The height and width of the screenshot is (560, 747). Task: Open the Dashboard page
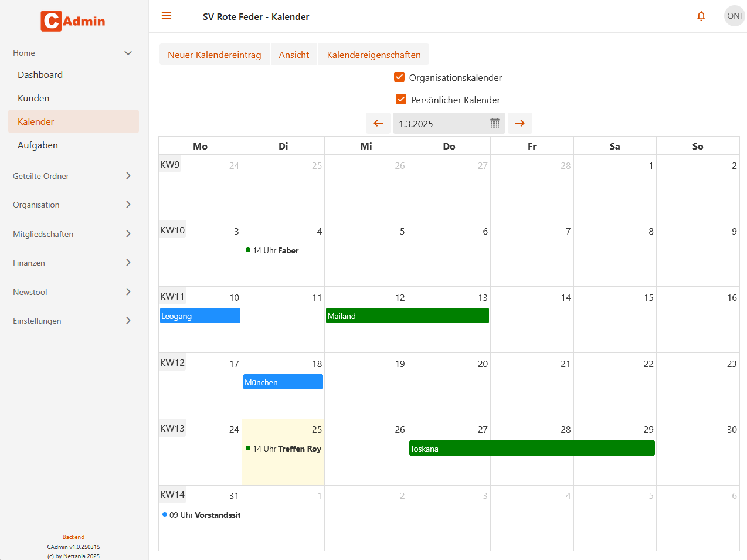(74, 75)
